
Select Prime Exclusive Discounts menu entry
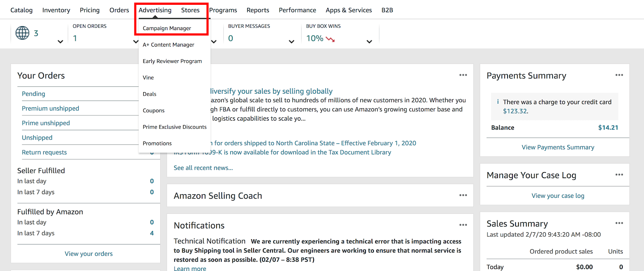(175, 127)
